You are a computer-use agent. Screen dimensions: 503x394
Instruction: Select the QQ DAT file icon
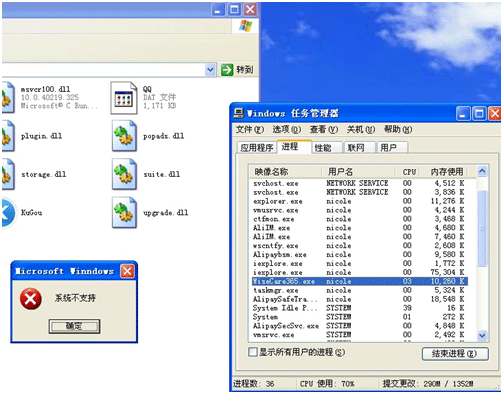coord(124,98)
